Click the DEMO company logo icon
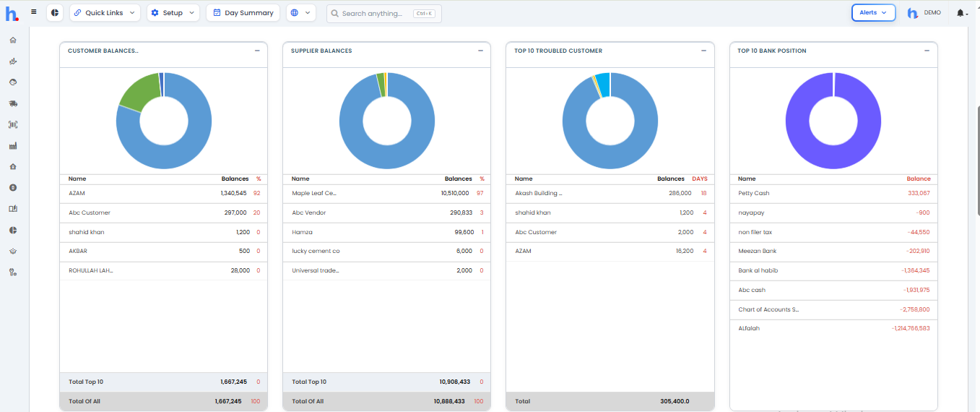 [x=913, y=13]
